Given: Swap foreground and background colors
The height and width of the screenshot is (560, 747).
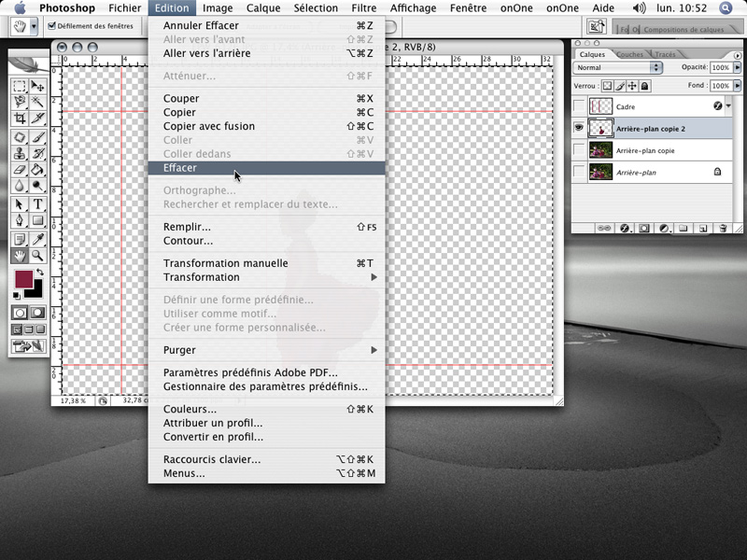Looking at the screenshot, I should point(40,273).
